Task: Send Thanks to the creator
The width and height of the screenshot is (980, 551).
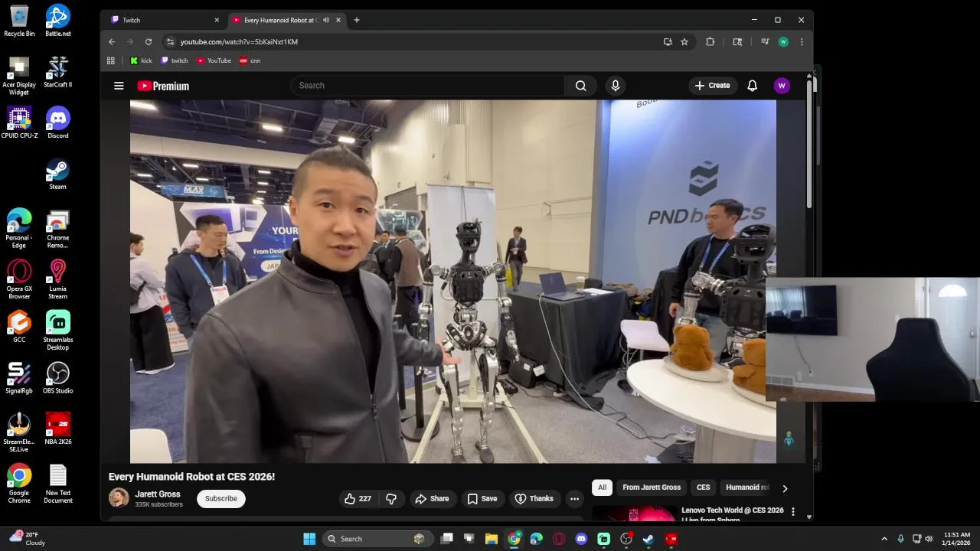Action: click(x=534, y=498)
